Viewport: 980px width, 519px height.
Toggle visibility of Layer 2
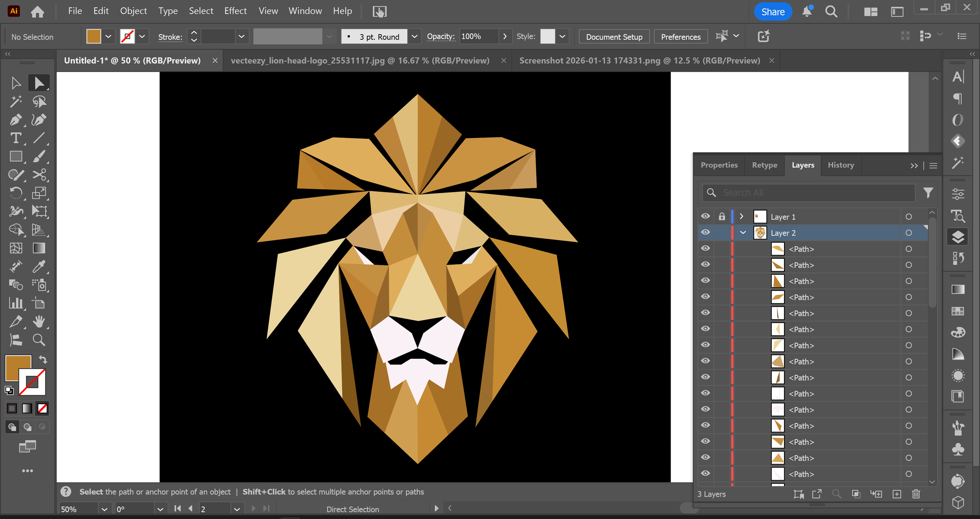click(705, 232)
